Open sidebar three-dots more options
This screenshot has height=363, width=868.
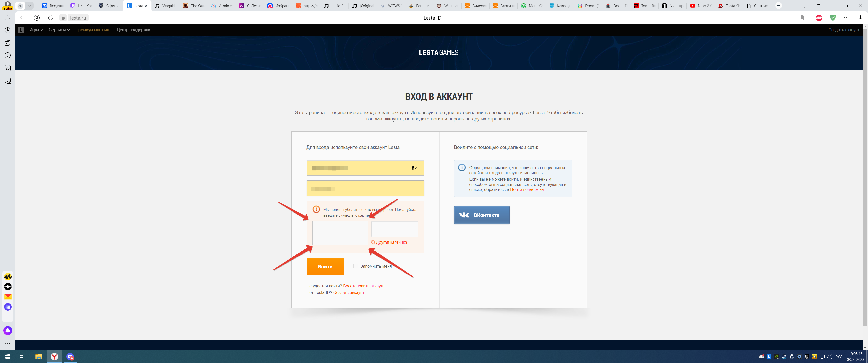point(8,343)
